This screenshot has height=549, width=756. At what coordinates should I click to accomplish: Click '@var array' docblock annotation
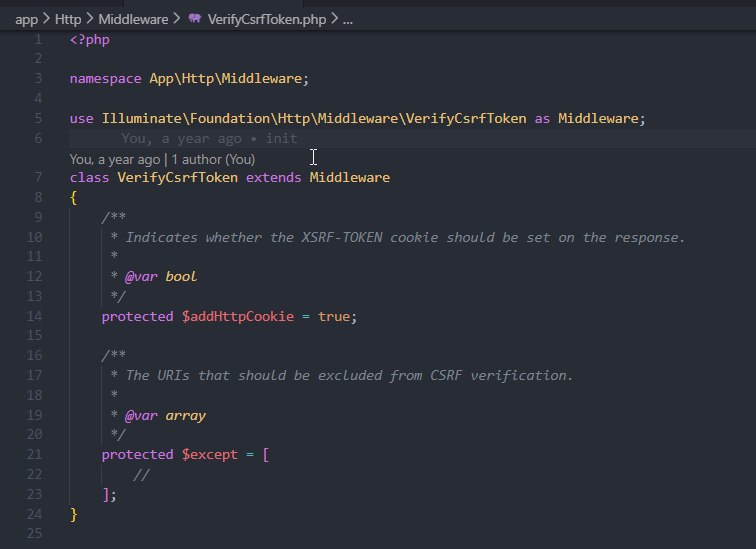[165, 415]
